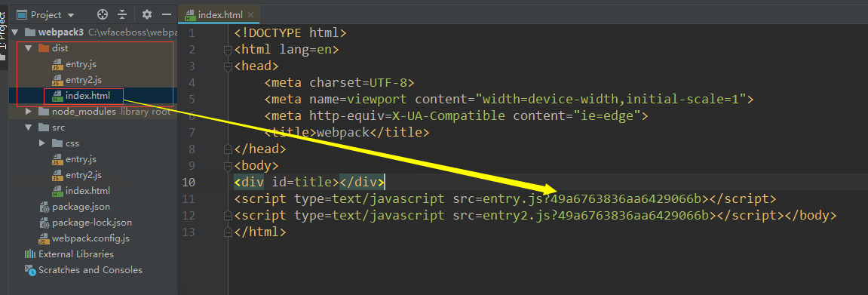Click the meta charset=UTF-8 line

coord(339,83)
